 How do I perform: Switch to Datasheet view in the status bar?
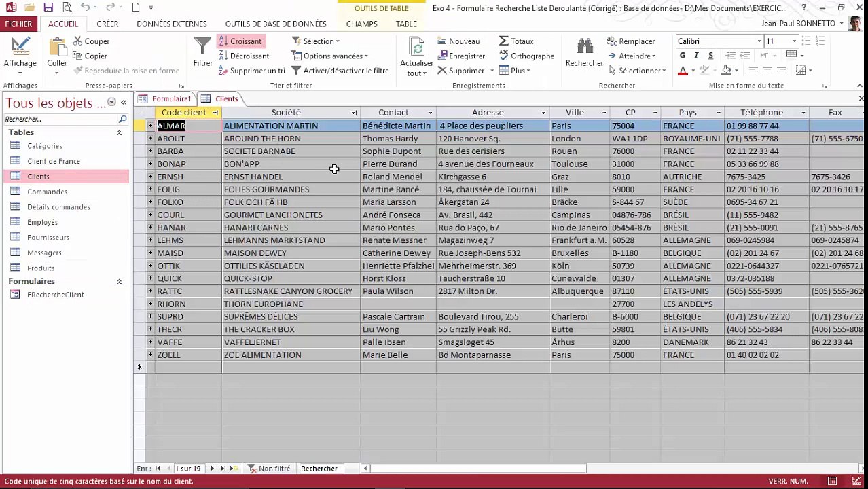832,482
